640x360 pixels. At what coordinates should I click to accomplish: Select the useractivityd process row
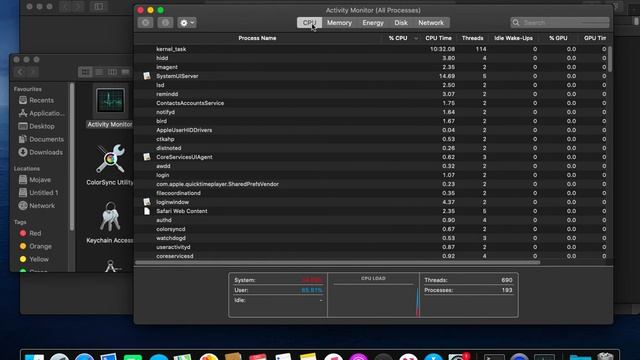[x=371, y=247]
